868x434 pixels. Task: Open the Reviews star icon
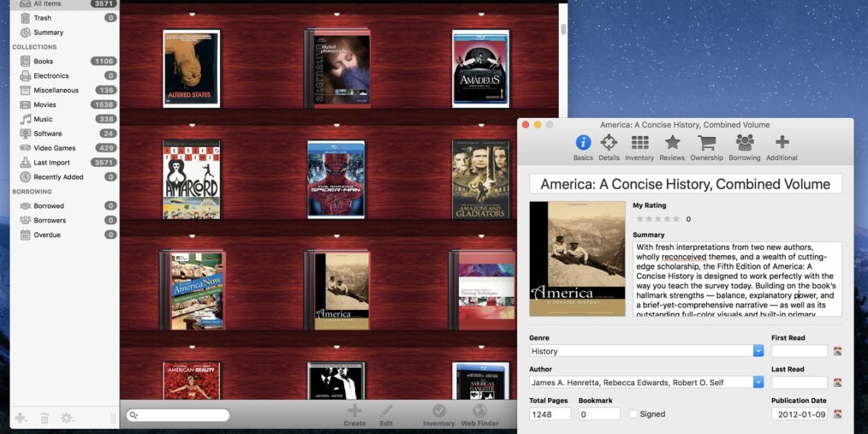[x=672, y=143]
